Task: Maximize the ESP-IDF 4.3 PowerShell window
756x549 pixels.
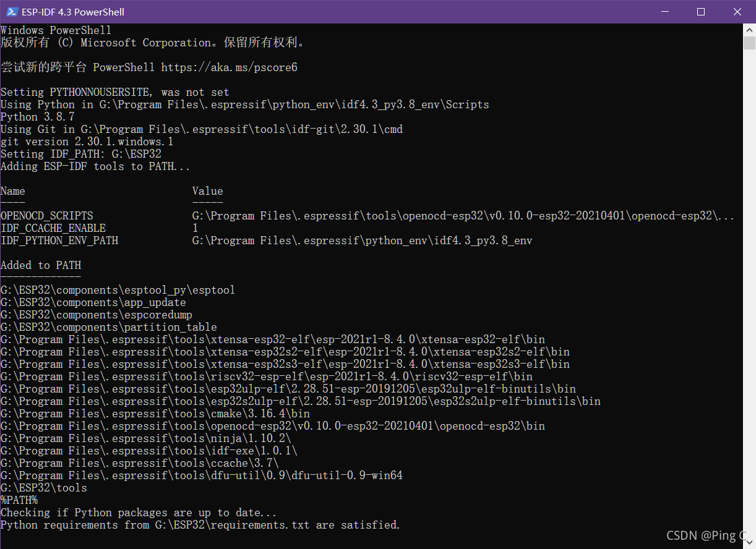Action: pyautogui.click(x=701, y=12)
